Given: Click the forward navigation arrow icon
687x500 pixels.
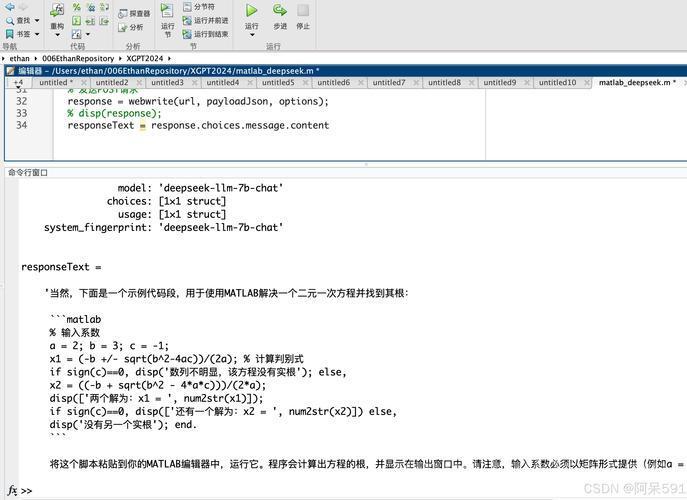Looking at the screenshot, I should [x=23, y=7].
